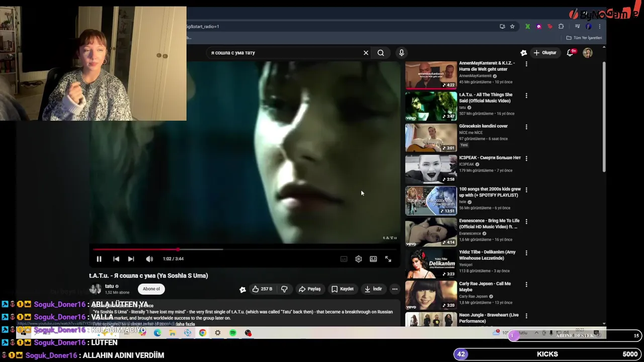Bookmark page with Chrome star icon
Image resolution: width=644 pixels, height=362 pixels.
[x=512, y=27]
